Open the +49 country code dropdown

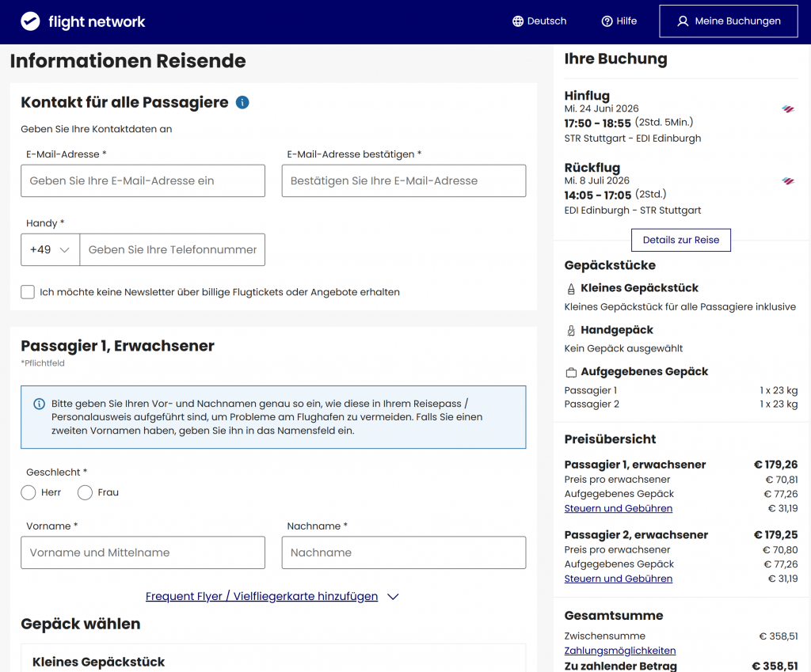[x=50, y=249]
